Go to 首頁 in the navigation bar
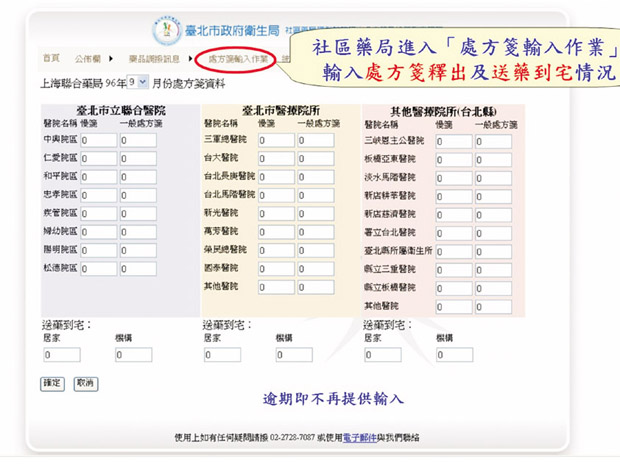 click(x=51, y=59)
